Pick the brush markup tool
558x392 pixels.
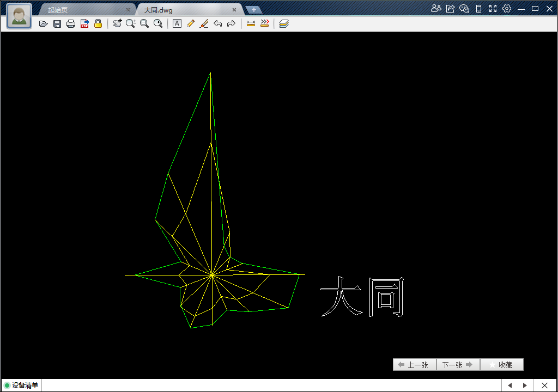[204, 23]
